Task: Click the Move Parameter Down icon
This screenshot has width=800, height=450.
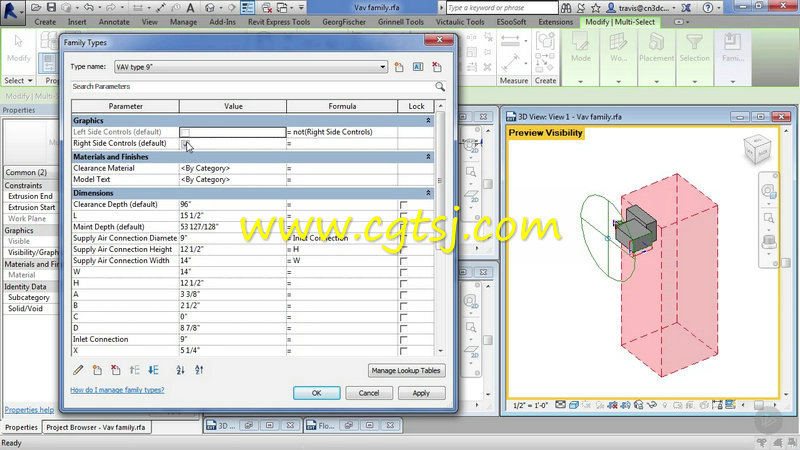Action: tap(153, 370)
